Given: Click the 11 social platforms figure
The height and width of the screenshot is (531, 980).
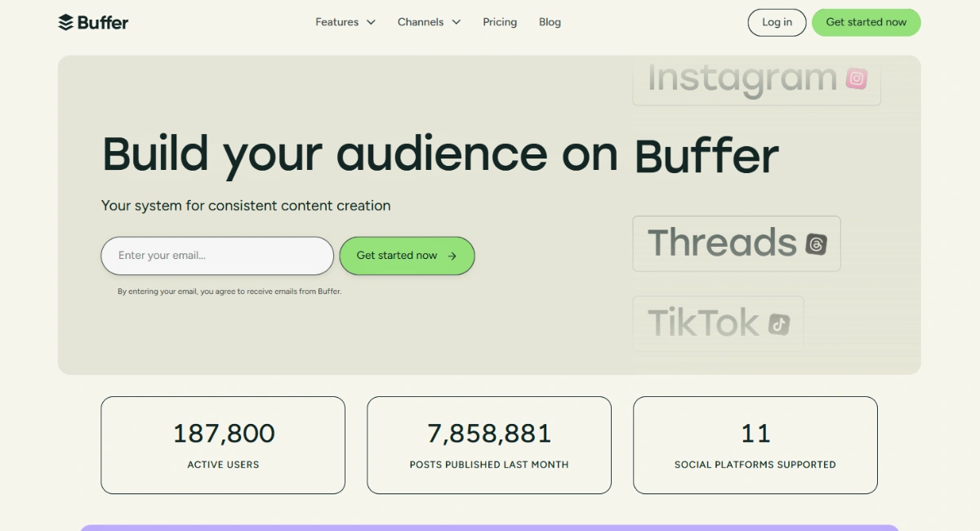Looking at the screenshot, I should click(755, 433).
